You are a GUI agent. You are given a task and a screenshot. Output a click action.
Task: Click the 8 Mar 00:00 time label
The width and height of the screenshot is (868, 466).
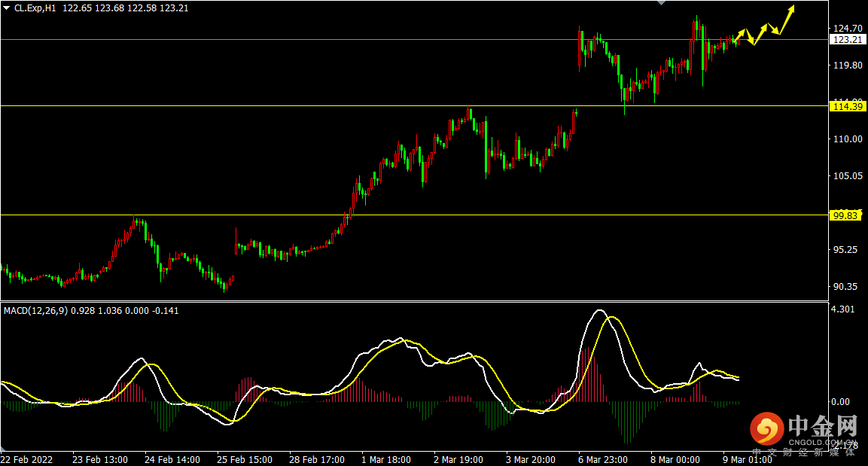(675, 460)
